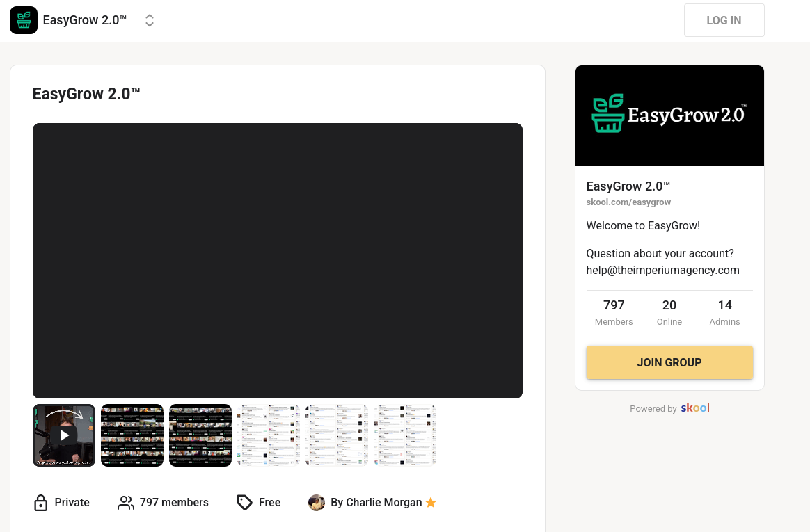Click the EasyGrow plant logo icon in header
This screenshot has width=810, height=532.
pos(24,20)
